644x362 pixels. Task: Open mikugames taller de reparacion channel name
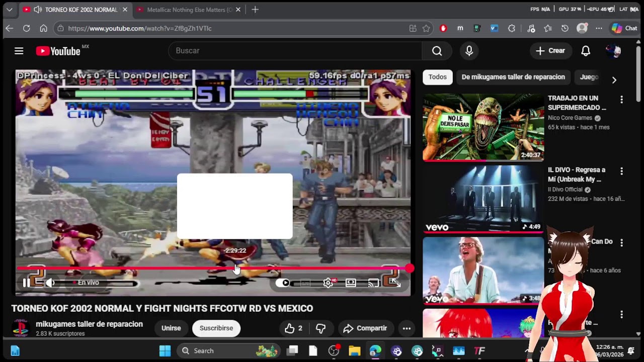(89, 324)
